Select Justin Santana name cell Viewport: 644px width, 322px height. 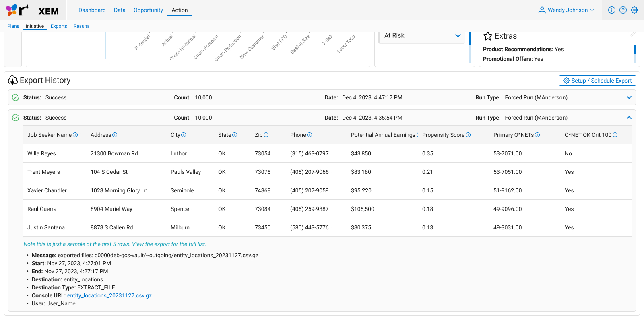pyautogui.click(x=46, y=227)
